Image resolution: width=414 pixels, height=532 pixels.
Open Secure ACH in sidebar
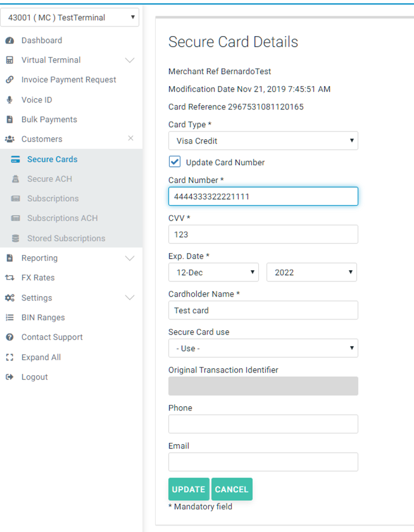tap(49, 179)
